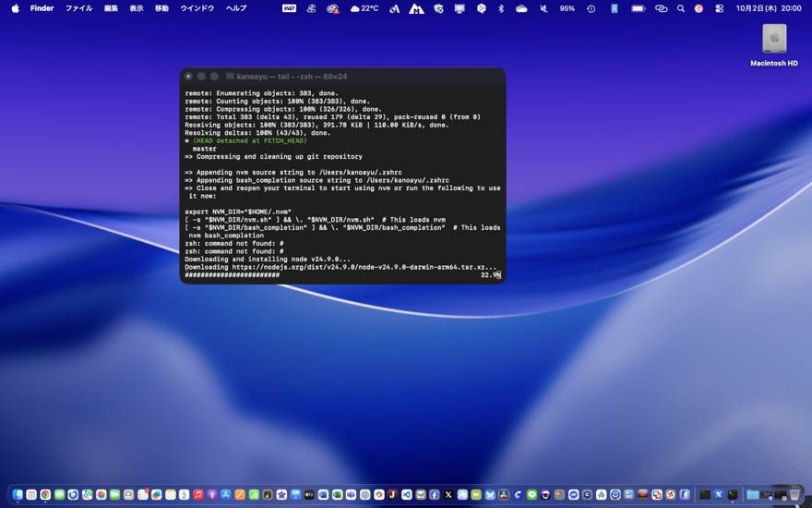Open the LINE app in the Dock
Viewport: 812px width, 508px height.
pos(531,495)
